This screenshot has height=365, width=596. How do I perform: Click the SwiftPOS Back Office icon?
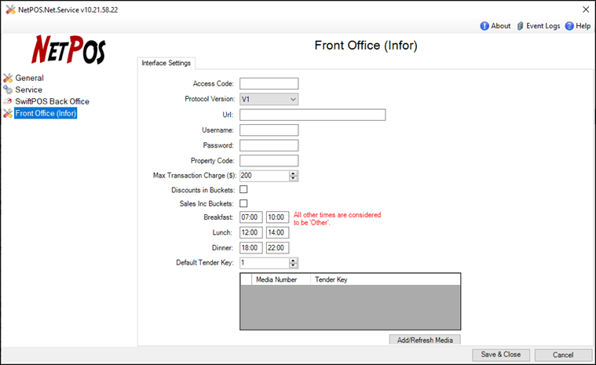point(8,102)
